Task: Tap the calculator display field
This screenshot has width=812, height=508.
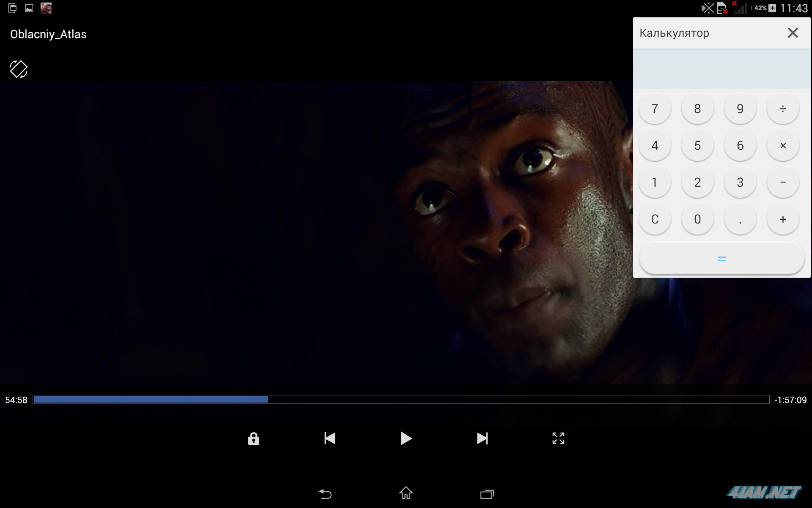Action: point(721,69)
